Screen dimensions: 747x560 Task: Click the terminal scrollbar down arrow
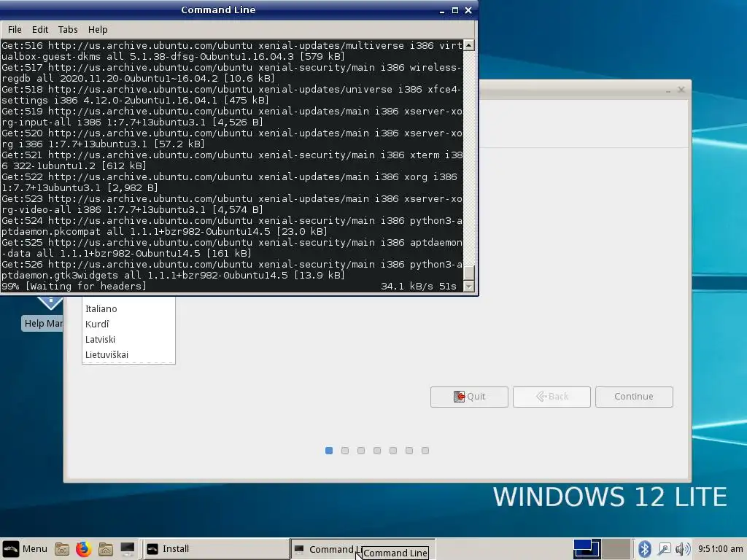click(469, 286)
